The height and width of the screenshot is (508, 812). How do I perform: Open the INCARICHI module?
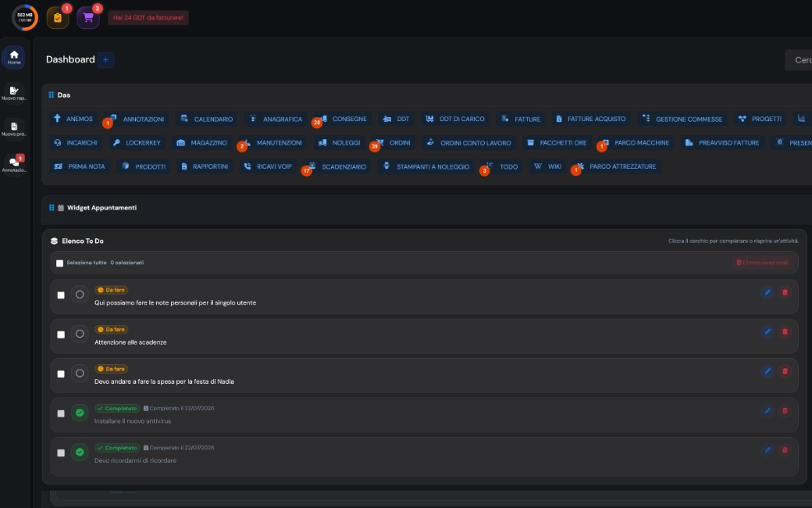pos(76,142)
